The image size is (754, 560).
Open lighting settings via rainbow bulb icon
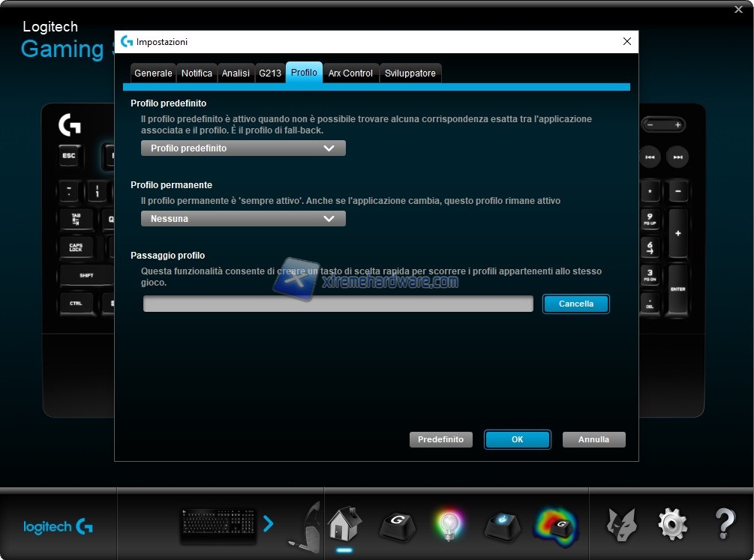click(x=449, y=524)
